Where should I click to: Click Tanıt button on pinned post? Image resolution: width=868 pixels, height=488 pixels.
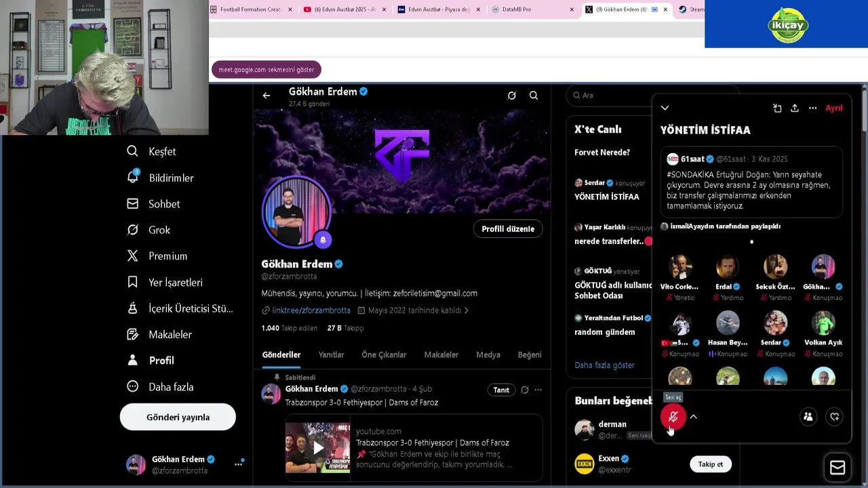501,390
